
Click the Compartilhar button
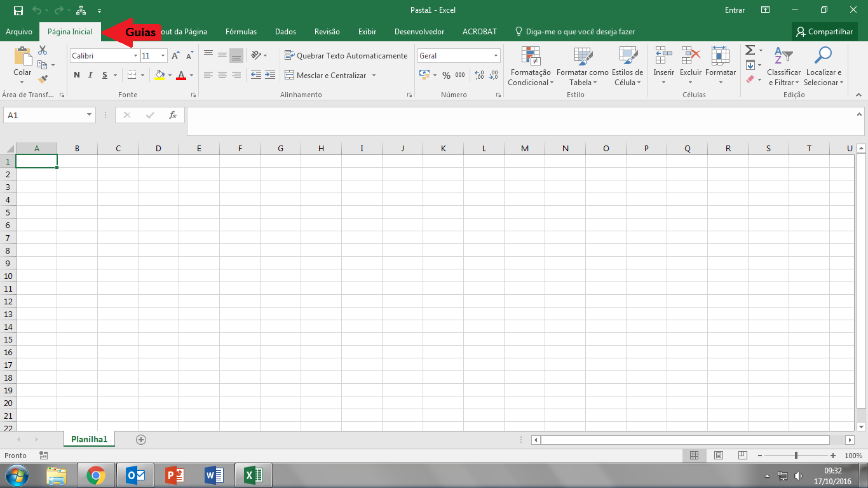click(x=825, y=32)
